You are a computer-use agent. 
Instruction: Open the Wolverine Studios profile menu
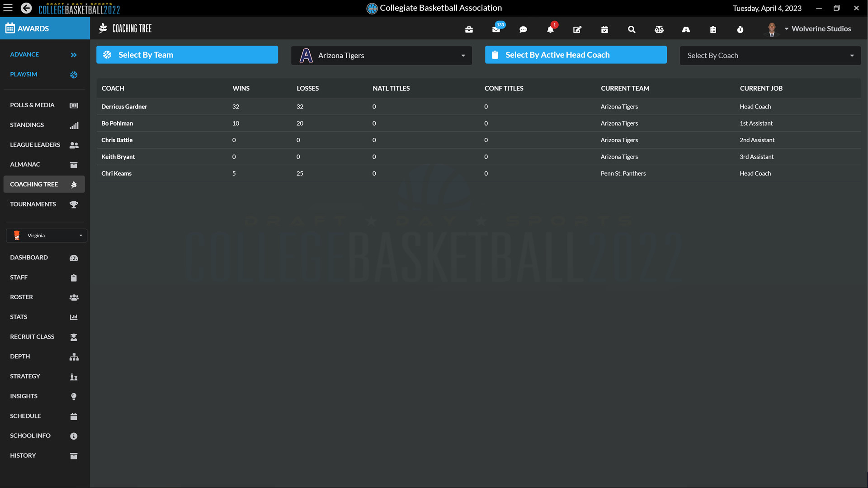[x=818, y=28]
